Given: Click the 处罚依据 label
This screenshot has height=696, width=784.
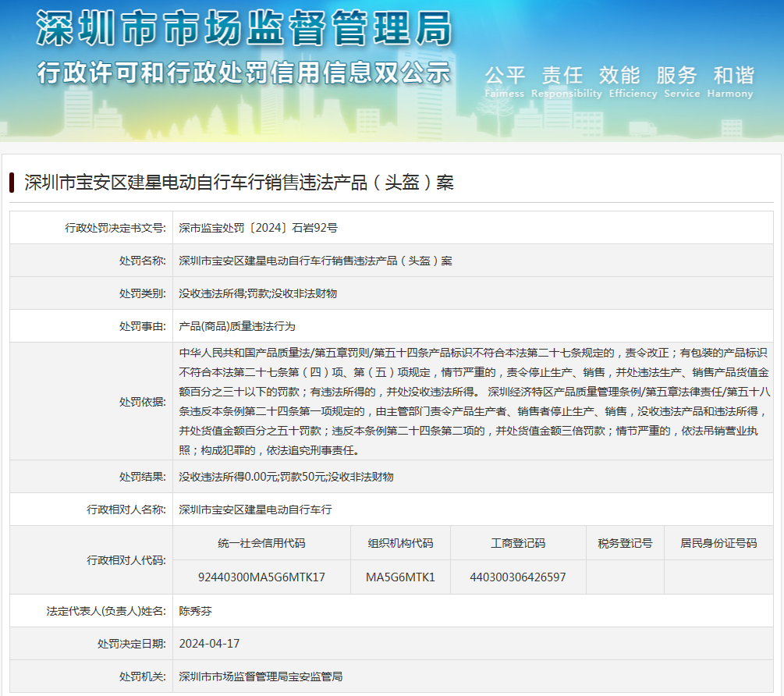Looking at the screenshot, I should pos(143,402).
